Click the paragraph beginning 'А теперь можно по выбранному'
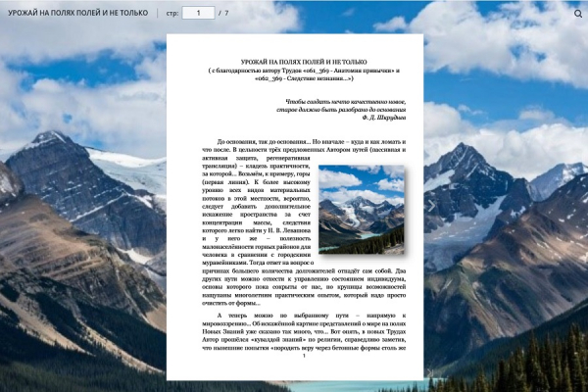 304,331
